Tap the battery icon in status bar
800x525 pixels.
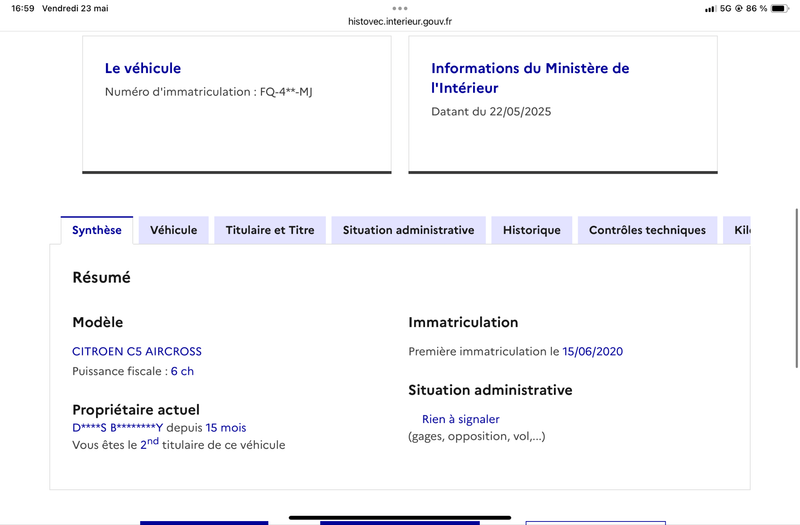[x=780, y=8]
